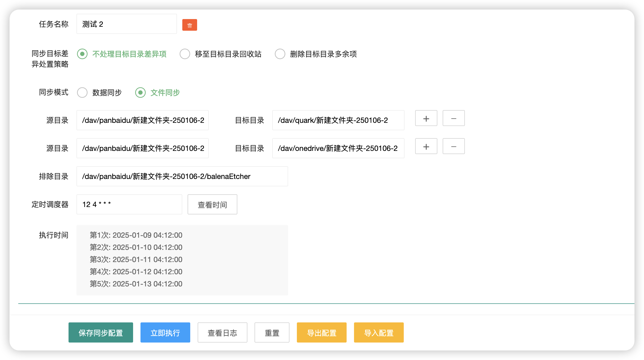Select 删除目标目录多余项 radio option
The height and width of the screenshot is (360, 644).
(280, 54)
